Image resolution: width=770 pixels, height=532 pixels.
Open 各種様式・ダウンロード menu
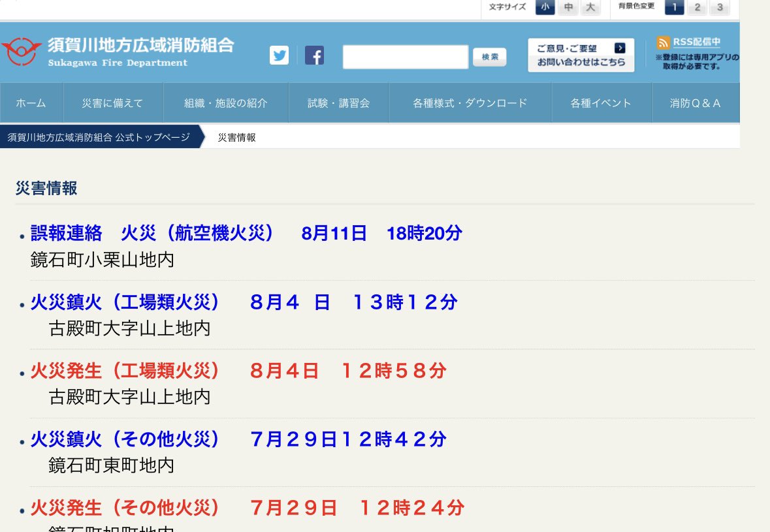(470, 102)
